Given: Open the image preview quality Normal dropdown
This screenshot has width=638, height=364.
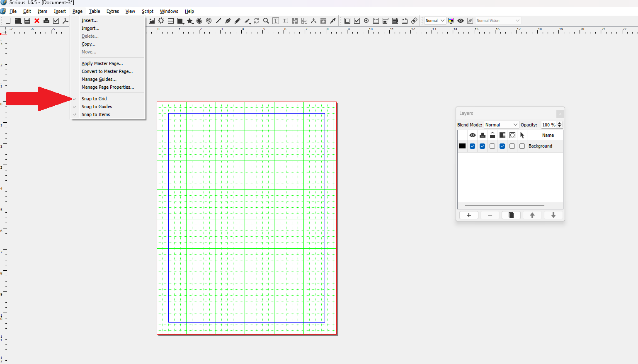Looking at the screenshot, I should [x=435, y=21].
